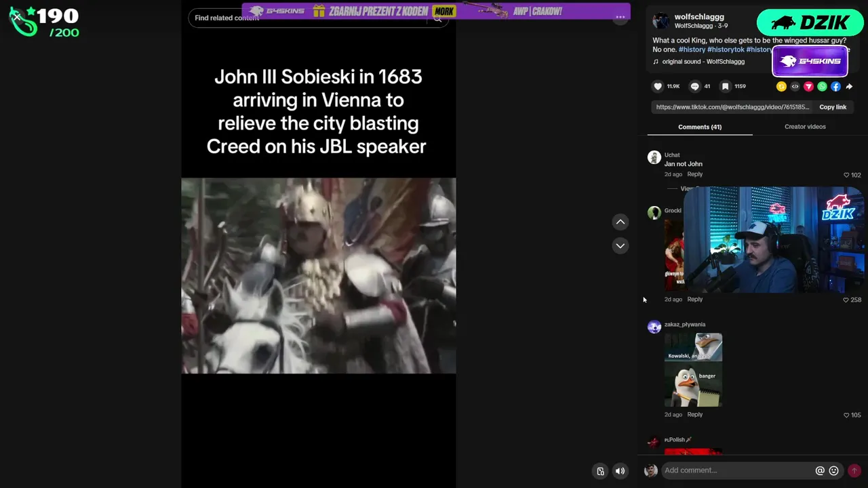Click the zakaz_plywania commenter name
The width and height of the screenshot is (868, 488).
pyautogui.click(x=685, y=325)
